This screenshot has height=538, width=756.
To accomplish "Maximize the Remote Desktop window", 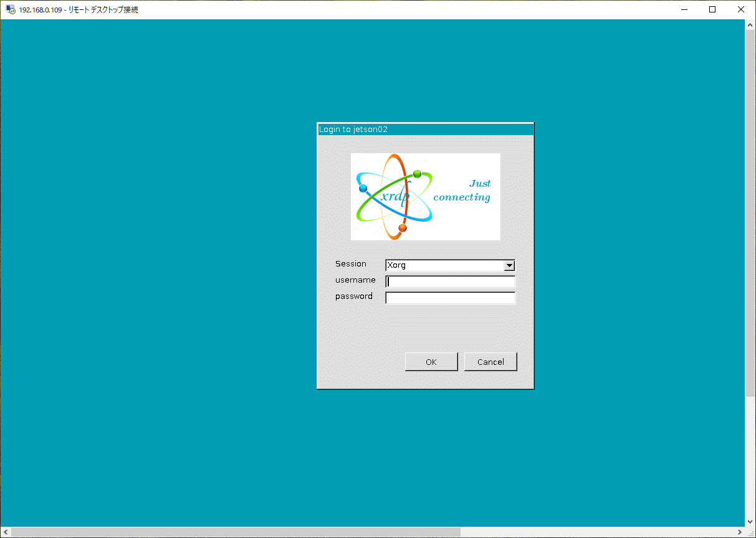I will click(x=712, y=9).
